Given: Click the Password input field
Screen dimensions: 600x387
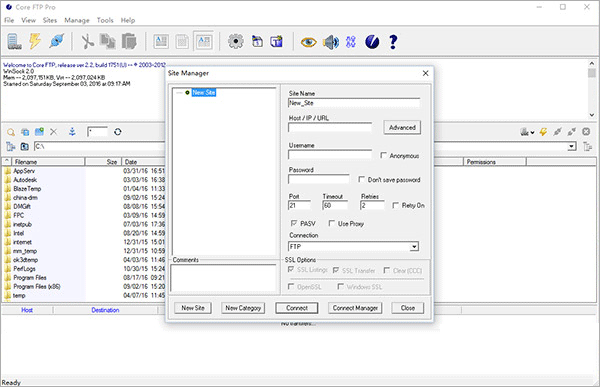Looking at the screenshot, I should (x=318, y=179).
